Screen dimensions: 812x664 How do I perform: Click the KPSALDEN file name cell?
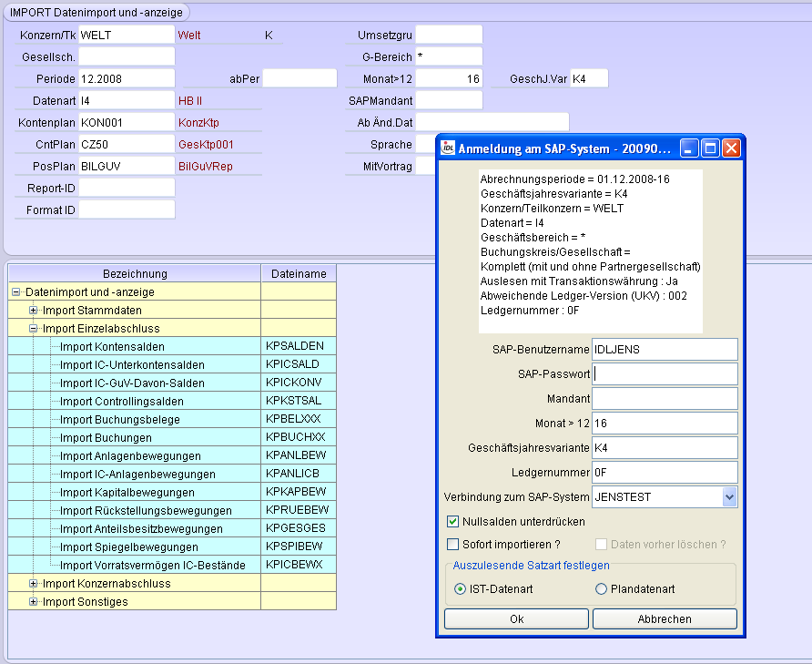pos(299,346)
